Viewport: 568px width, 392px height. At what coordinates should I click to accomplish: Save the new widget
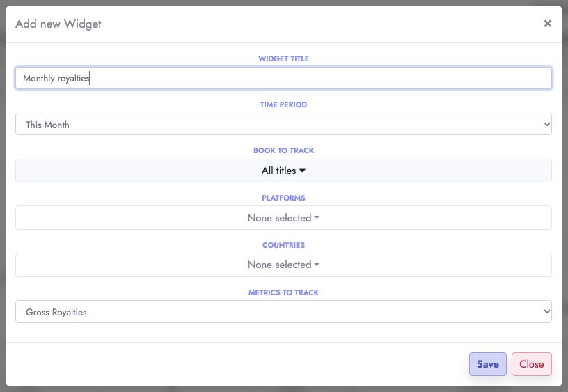[x=487, y=364]
